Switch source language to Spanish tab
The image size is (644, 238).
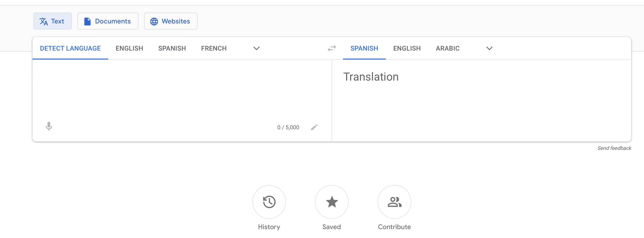(172, 48)
